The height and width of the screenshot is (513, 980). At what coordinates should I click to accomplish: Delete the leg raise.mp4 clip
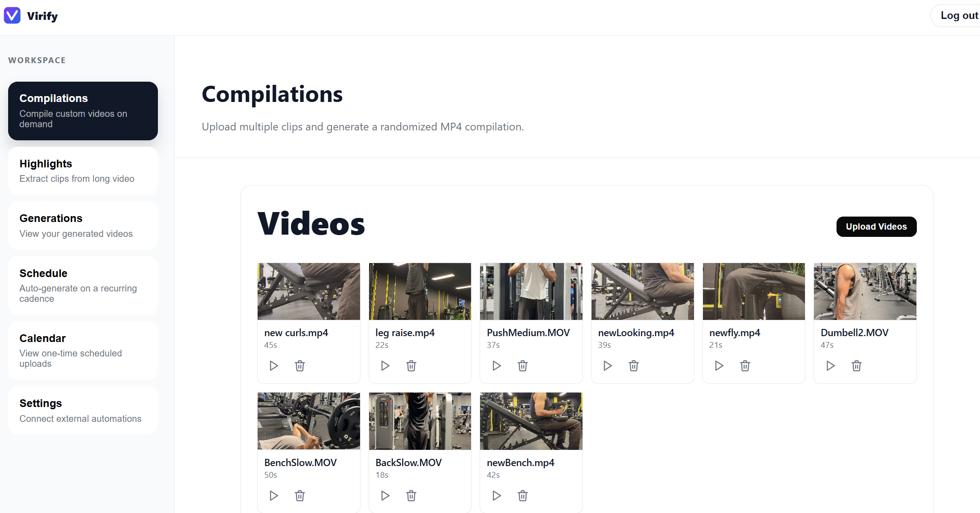411,365
